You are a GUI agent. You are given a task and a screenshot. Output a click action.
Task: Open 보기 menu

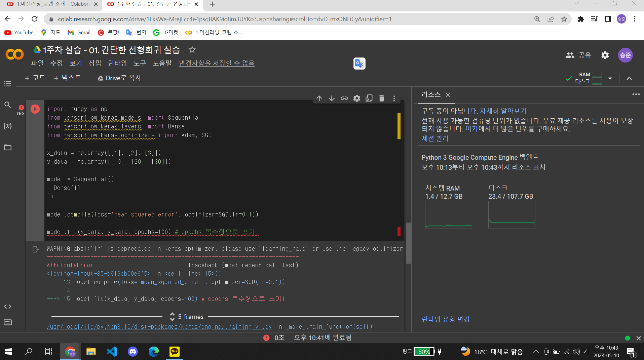click(x=76, y=63)
